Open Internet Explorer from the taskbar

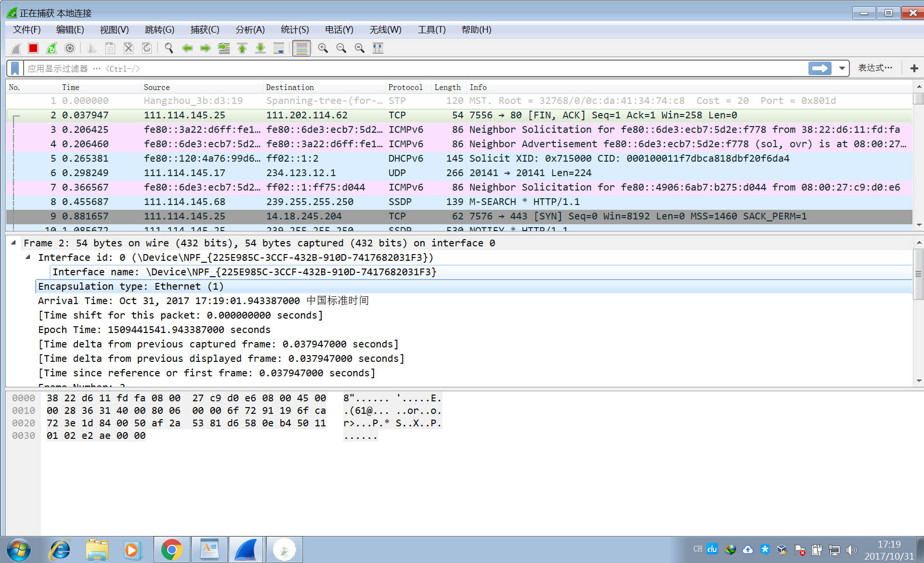[x=60, y=550]
